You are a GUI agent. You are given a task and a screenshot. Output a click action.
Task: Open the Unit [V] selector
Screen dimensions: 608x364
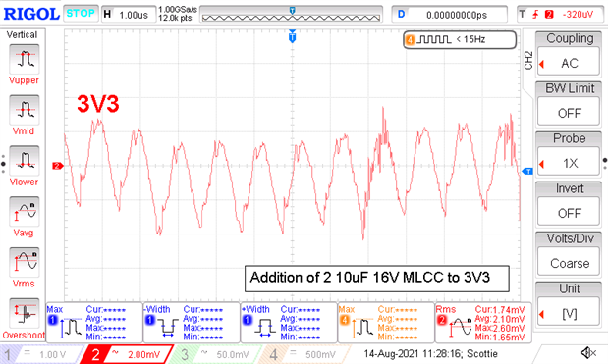point(569,313)
